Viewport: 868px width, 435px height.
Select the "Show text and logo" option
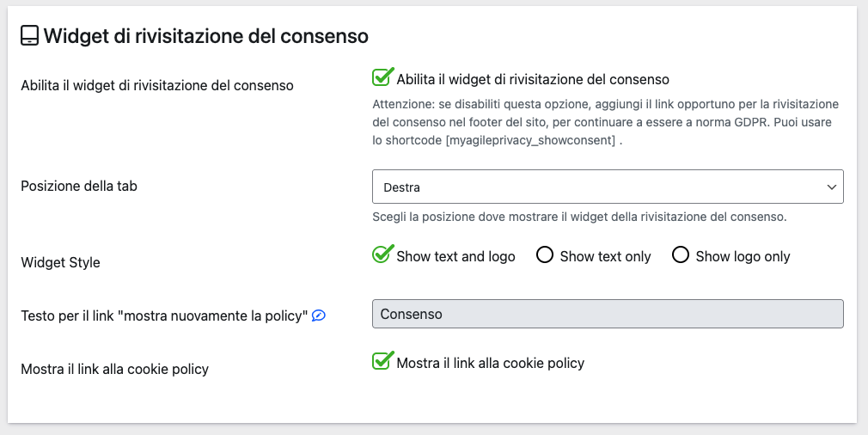point(382,255)
